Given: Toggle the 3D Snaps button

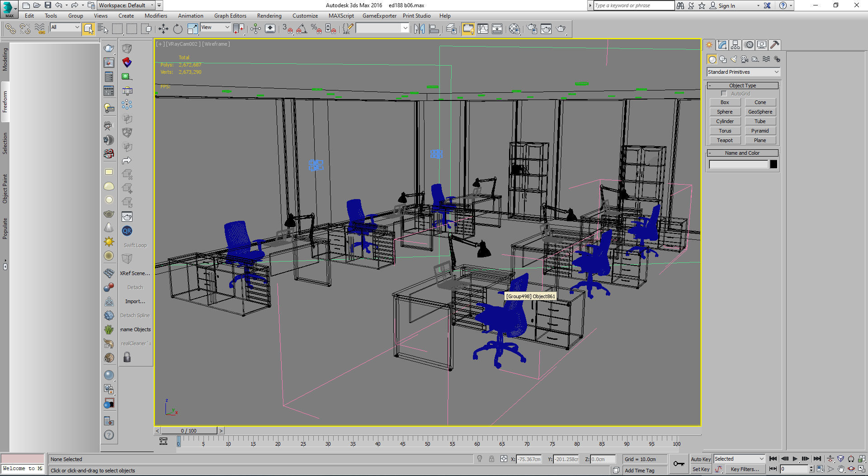Looking at the screenshot, I should coord(288,29).
